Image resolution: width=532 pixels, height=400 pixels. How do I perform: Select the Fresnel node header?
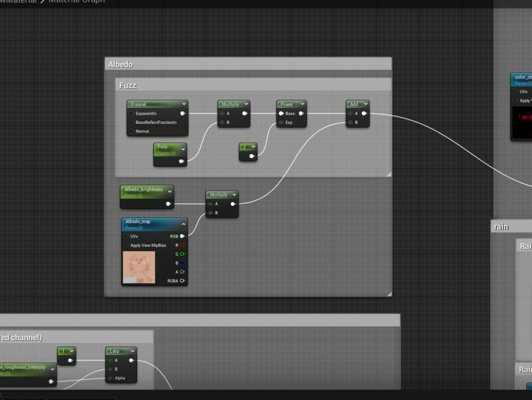tap(157, 104)
